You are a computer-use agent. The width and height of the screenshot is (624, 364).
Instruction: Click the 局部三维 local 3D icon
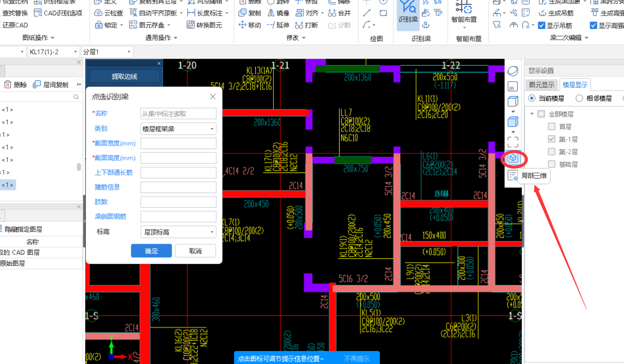pos(513,158)
